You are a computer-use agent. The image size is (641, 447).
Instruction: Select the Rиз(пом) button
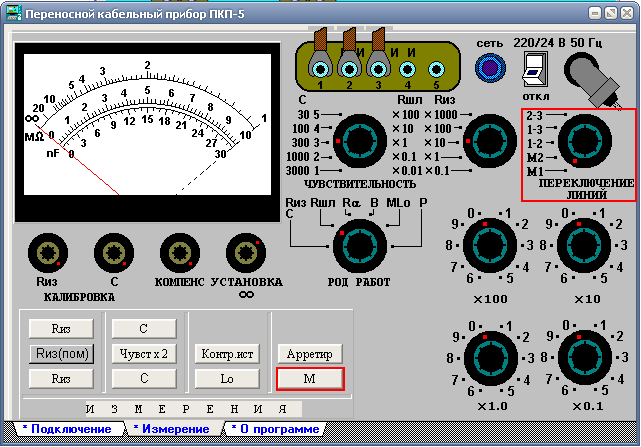coord(62,354)
